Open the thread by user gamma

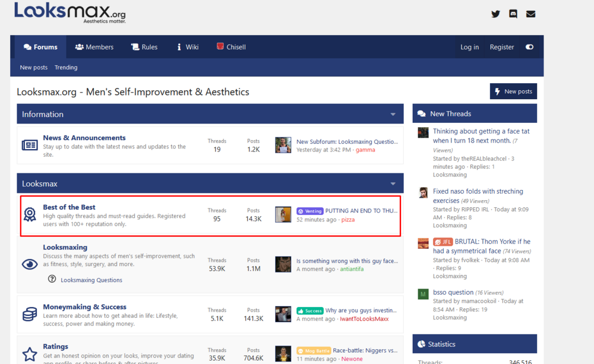pyautogui.click(x=347, y=141)
